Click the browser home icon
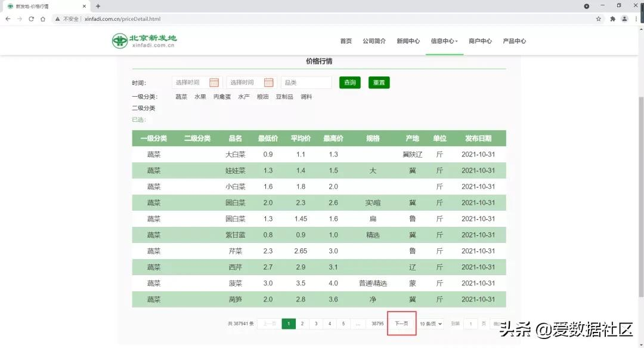644x348 pixels. click(43, 19)
